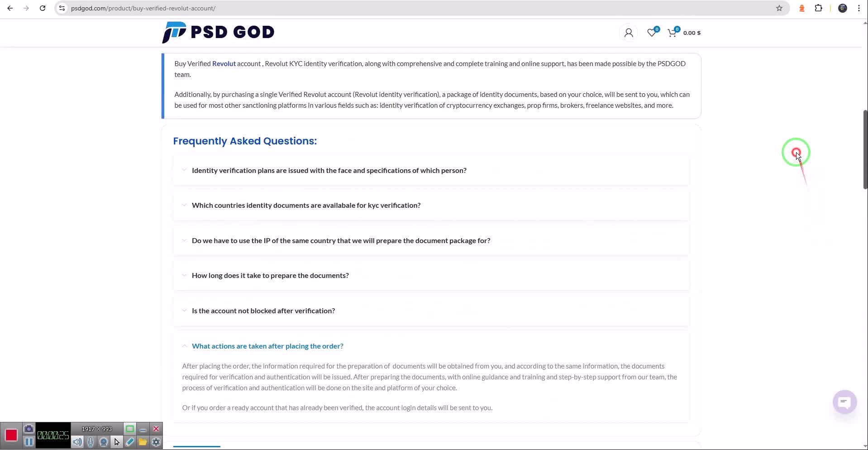The width and height of the screenshot is (868, 450).
Task: View site information in address bar
Action: [62, 8]
